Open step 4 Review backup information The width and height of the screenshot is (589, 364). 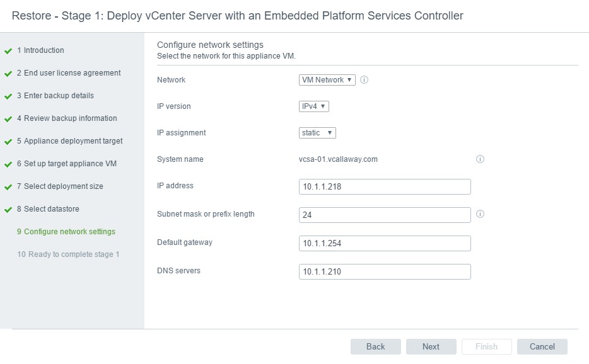67,118
